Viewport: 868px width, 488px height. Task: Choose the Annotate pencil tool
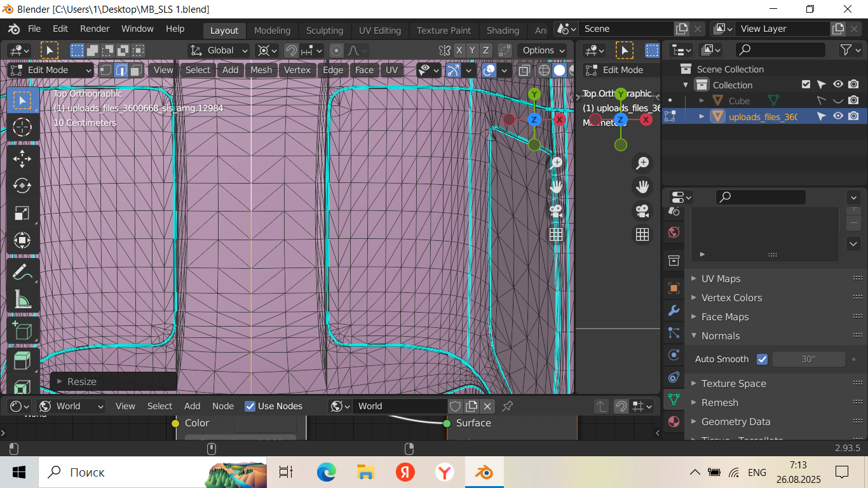(22, 272)
